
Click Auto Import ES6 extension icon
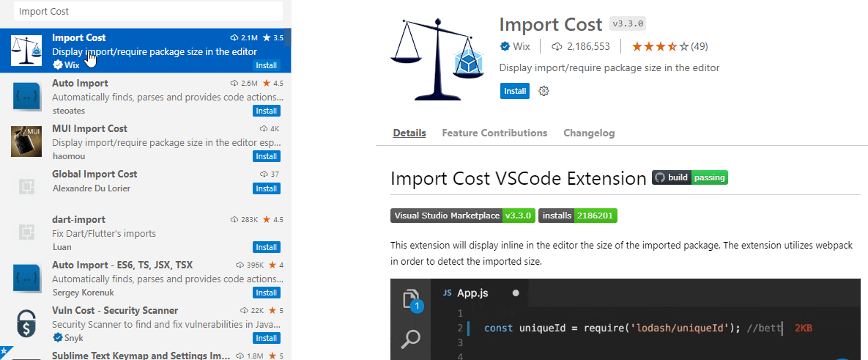(26, 278)
